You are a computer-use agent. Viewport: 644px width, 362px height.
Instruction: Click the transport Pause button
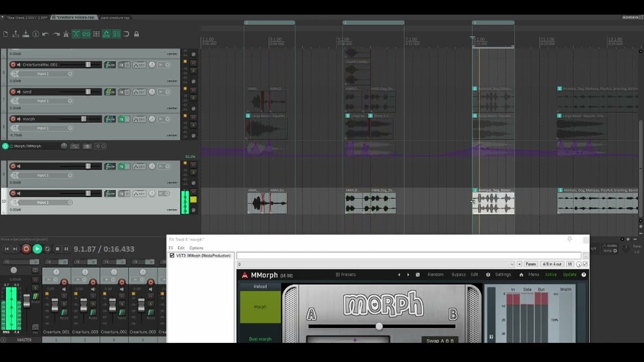click(66, 249)
